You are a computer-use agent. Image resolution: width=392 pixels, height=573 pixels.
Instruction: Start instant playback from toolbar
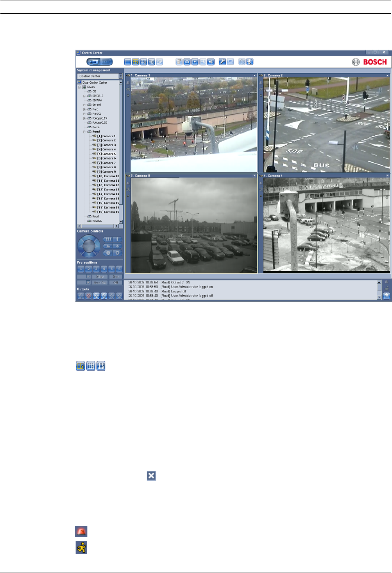(x=195, y=62)
